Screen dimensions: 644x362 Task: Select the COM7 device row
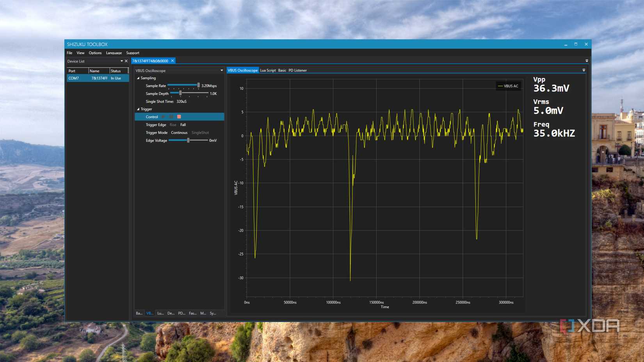click(x=98, y=78)
